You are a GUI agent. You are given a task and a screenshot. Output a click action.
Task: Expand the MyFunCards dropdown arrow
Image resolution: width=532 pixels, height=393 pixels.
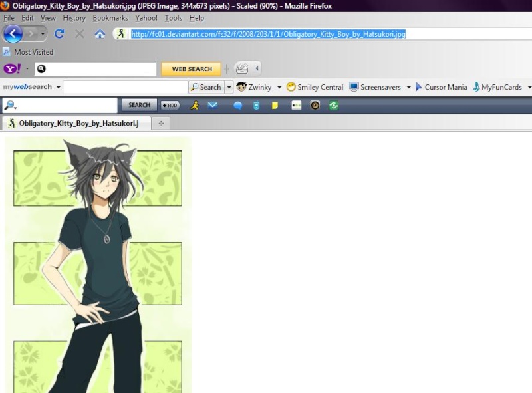529,87
